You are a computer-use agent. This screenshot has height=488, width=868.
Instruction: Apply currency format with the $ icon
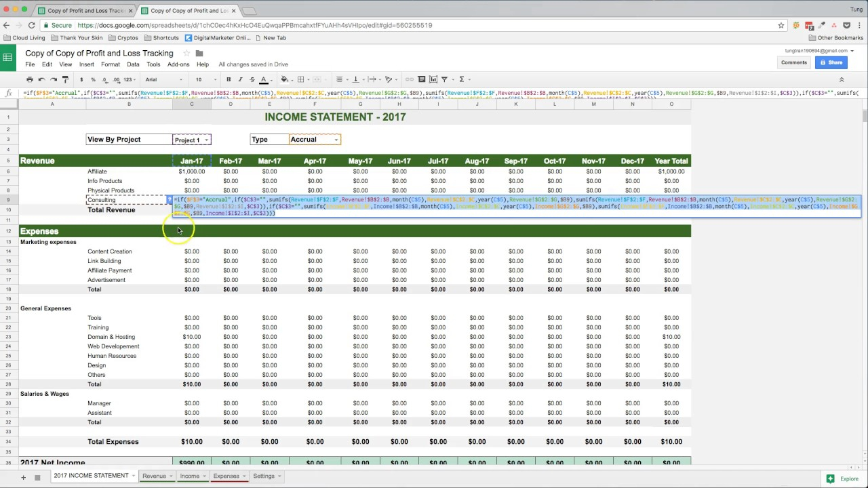pos(81,79)
